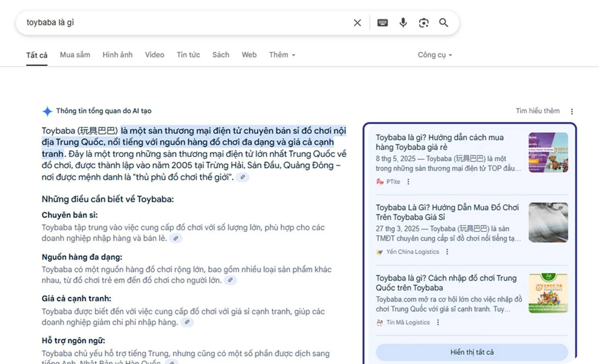Screen dimensions: 599x364
Task: Open source link chip under Giá cả cạnh tranh
Action: (x=188, y=322)
